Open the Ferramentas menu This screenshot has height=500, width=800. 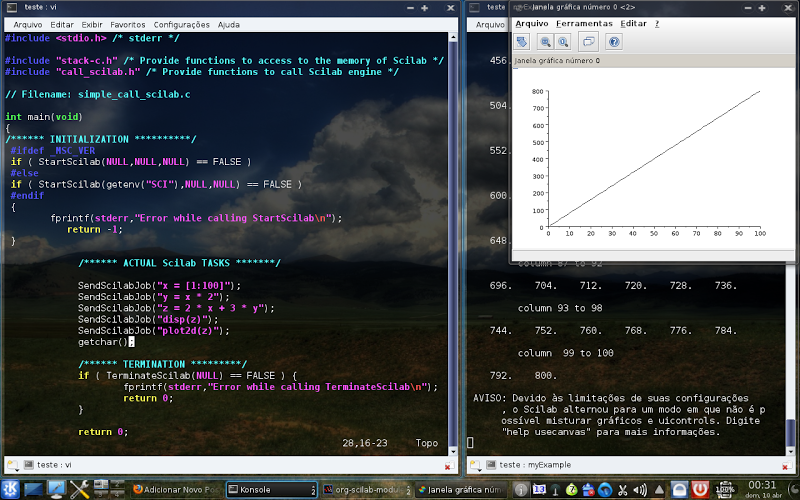click(x=584, y=23)
